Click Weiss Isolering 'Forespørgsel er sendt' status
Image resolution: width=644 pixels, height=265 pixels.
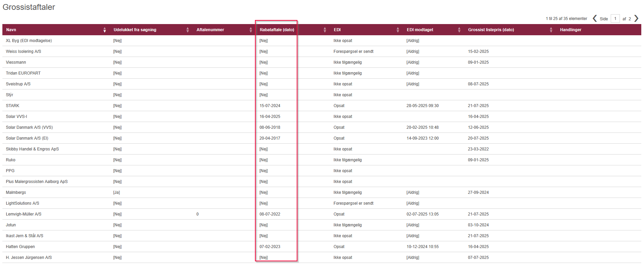click(353, 52)
